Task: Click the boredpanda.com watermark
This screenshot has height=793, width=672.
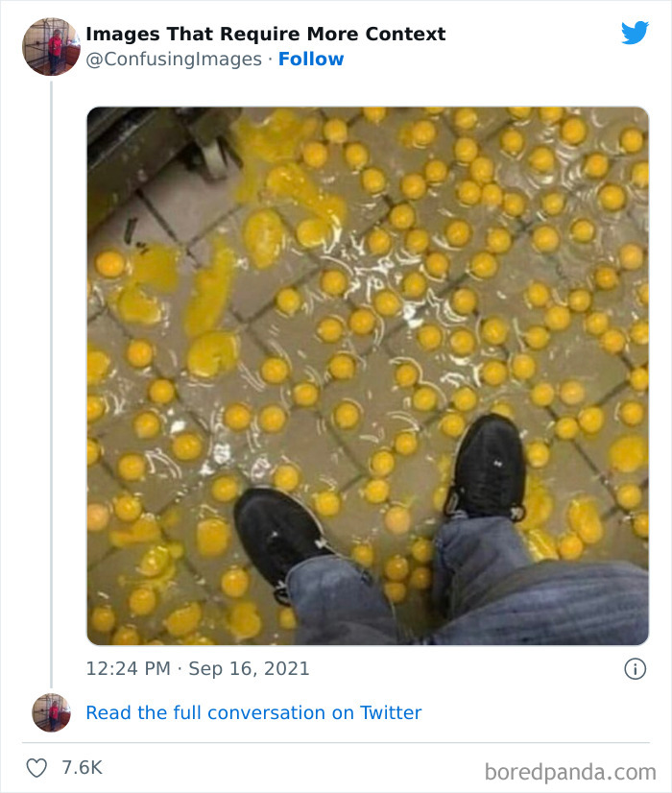Action: [570, 772]
